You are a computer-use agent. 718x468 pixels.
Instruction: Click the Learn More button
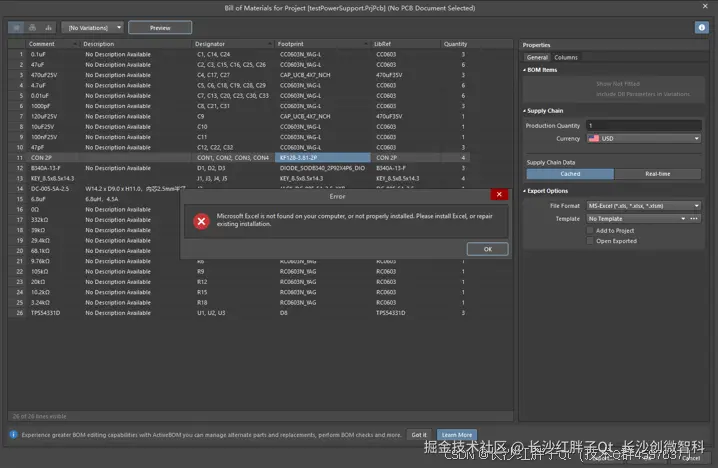coord(457,435)
